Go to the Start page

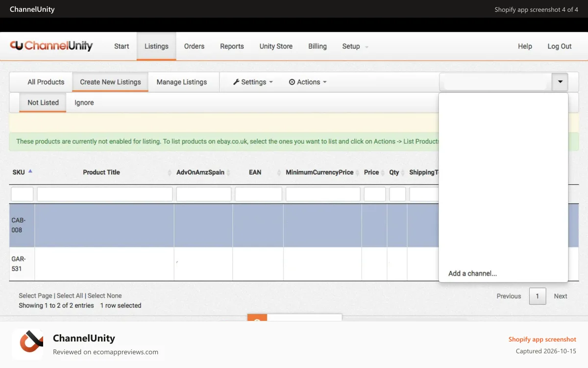coord(122,46)
